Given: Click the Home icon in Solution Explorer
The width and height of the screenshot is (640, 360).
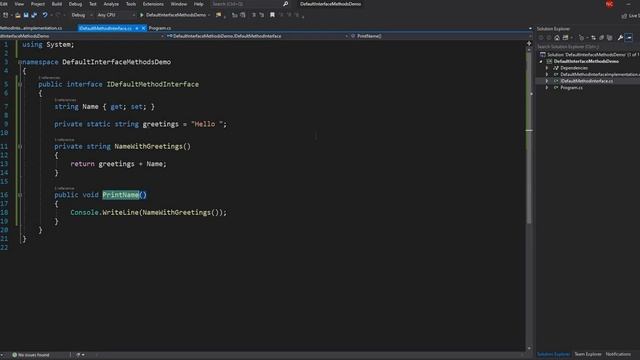Looking at the screenshot, I should coord(557,38).
